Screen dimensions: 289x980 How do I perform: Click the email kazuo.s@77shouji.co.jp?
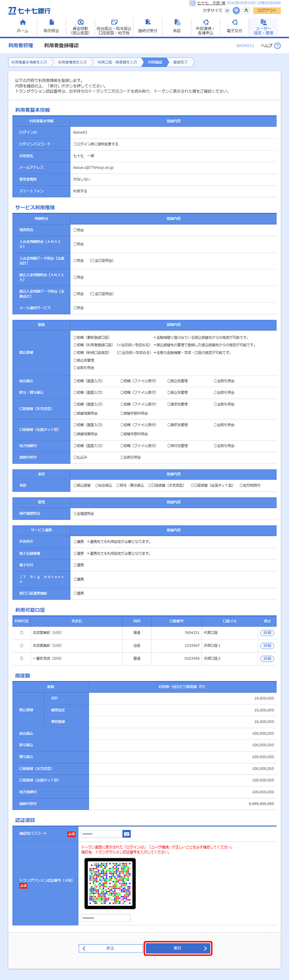coord(93,168)
